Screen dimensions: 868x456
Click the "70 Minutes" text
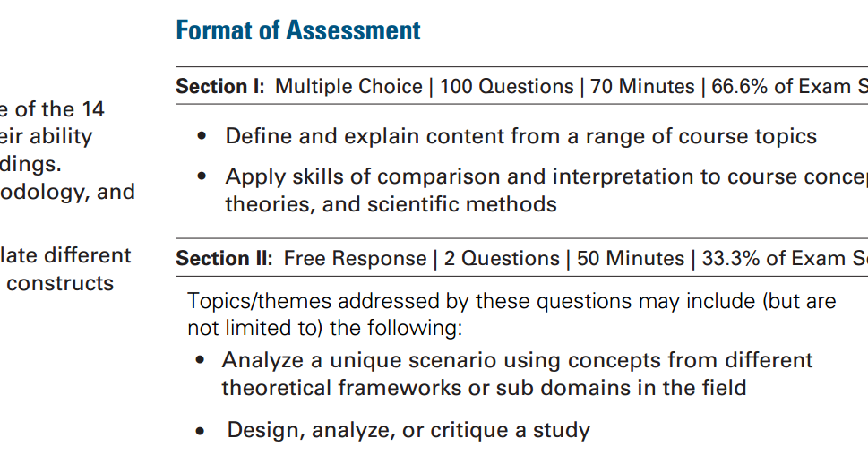click(640, 87)
